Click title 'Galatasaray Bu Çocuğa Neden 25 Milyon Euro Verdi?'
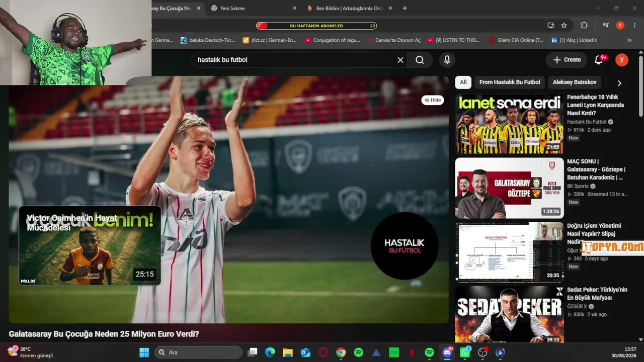Screen dimensions: 644x362 tap(104, 334)
